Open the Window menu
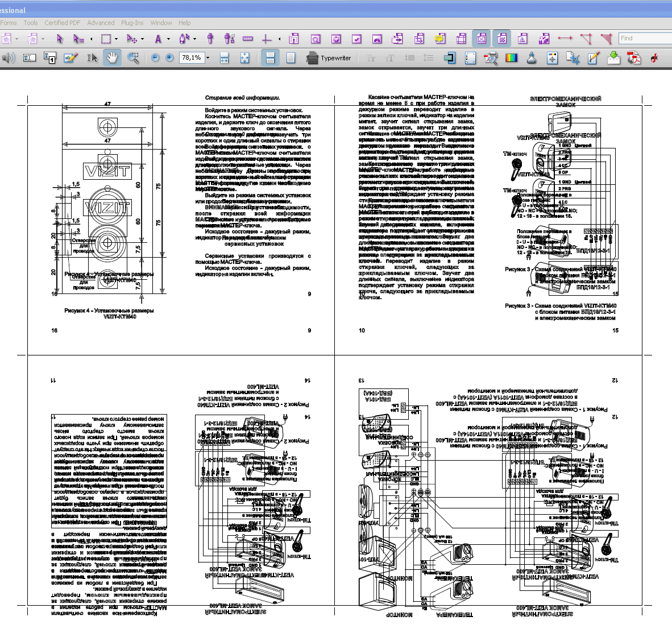This screenshot has width=672, height=633. 161,23
